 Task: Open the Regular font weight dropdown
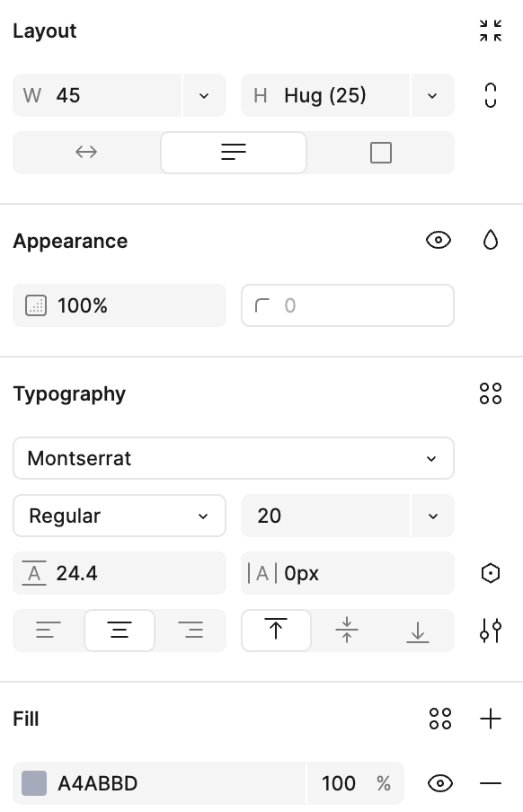coord(120,516)
